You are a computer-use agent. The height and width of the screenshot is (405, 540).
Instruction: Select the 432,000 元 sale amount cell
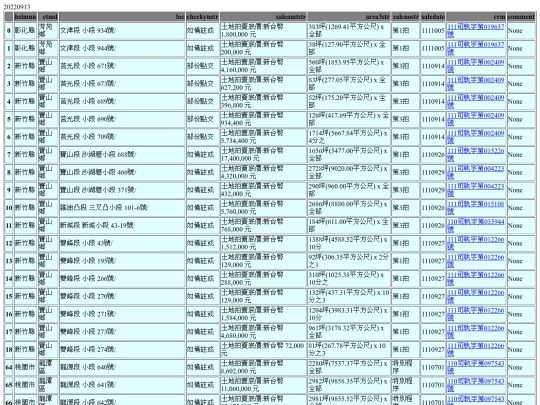(263, 190)
